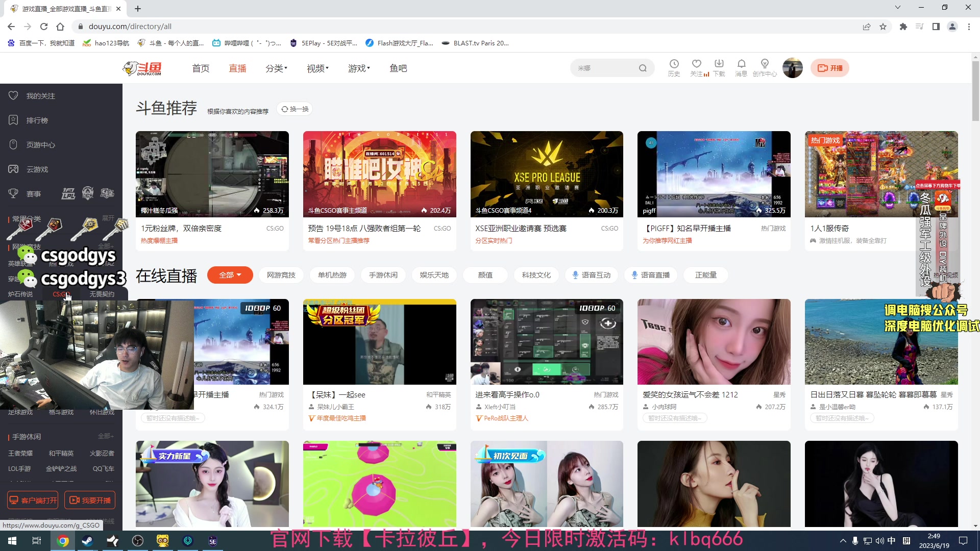Open the notification center on taskbar
Screen dimensions: 980x551
[x=963, y=541]
